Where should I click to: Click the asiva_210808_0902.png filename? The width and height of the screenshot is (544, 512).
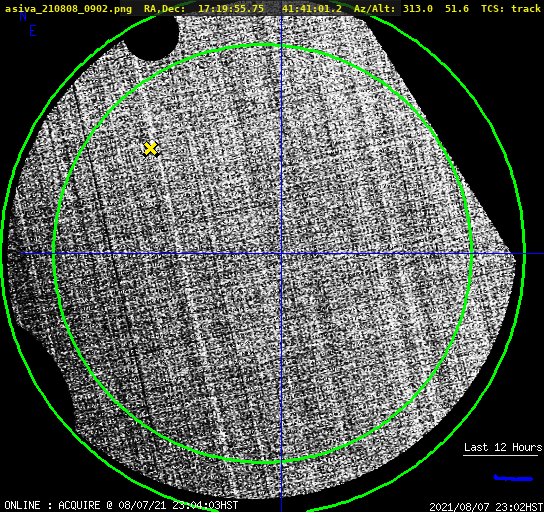point(68,9)
